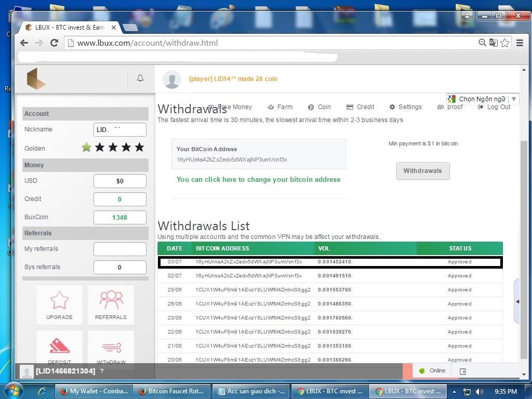Click the scrollbar up arrow
532x399 pixels.
pos(524,70)
